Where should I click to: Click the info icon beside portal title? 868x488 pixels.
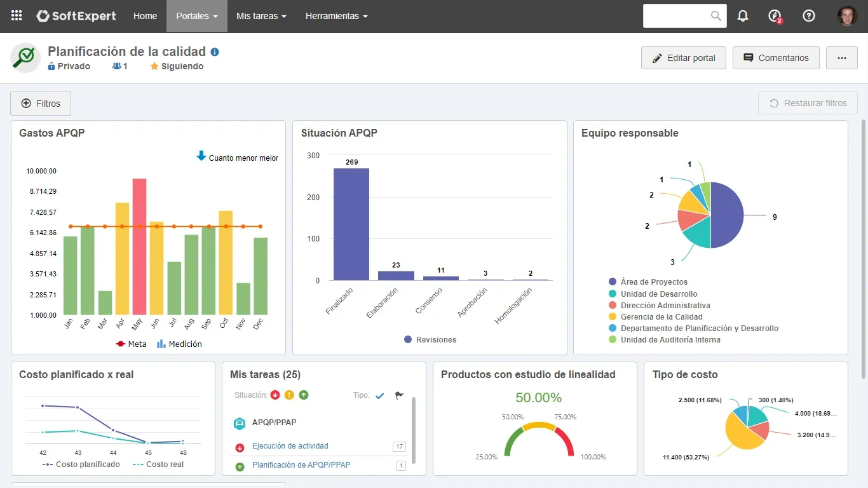[215, 52]
